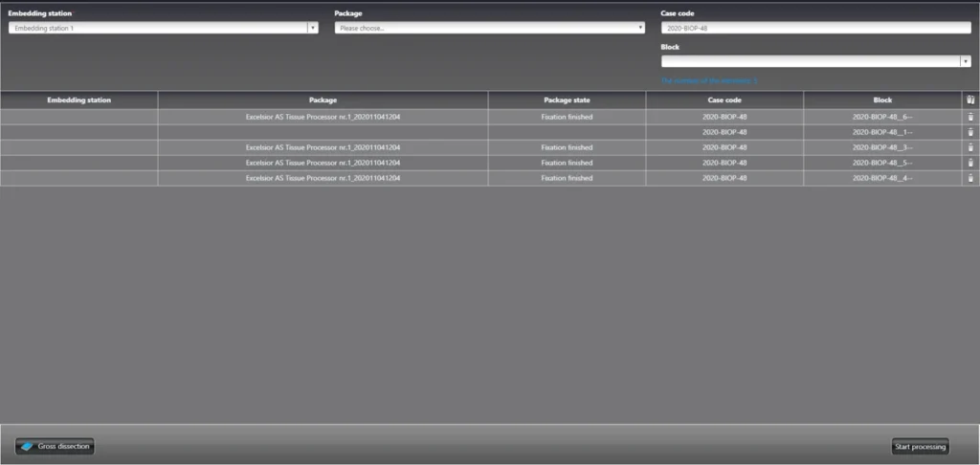
Task: Expand the Package 'Please choose...' dropdown
Action: tap(489, 28)
